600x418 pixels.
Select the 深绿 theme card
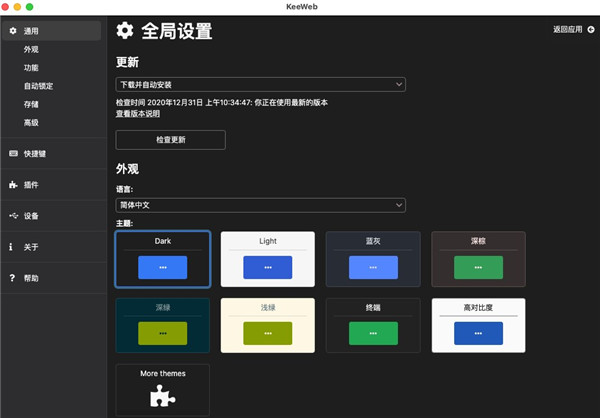click(x=163, y=325)
